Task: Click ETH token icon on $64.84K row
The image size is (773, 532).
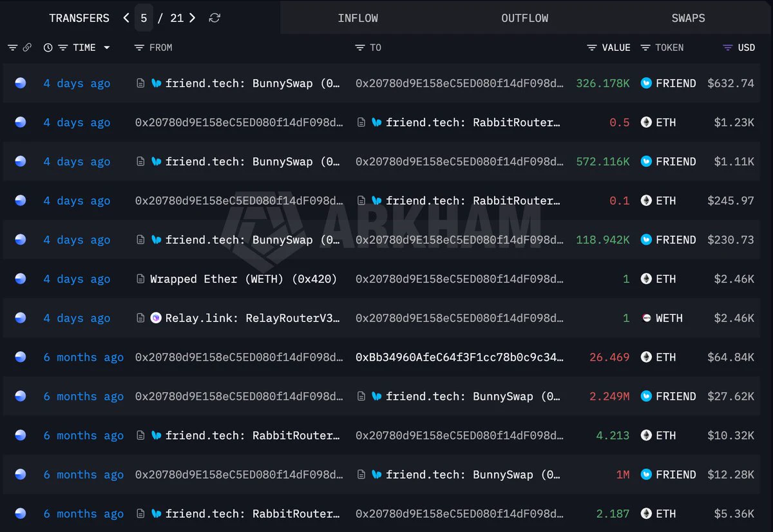Action: (x=646, y=357)
